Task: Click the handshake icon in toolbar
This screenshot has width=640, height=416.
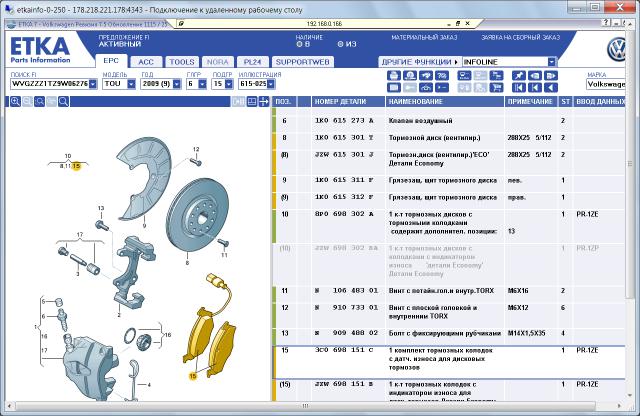Action: point(426,76)
